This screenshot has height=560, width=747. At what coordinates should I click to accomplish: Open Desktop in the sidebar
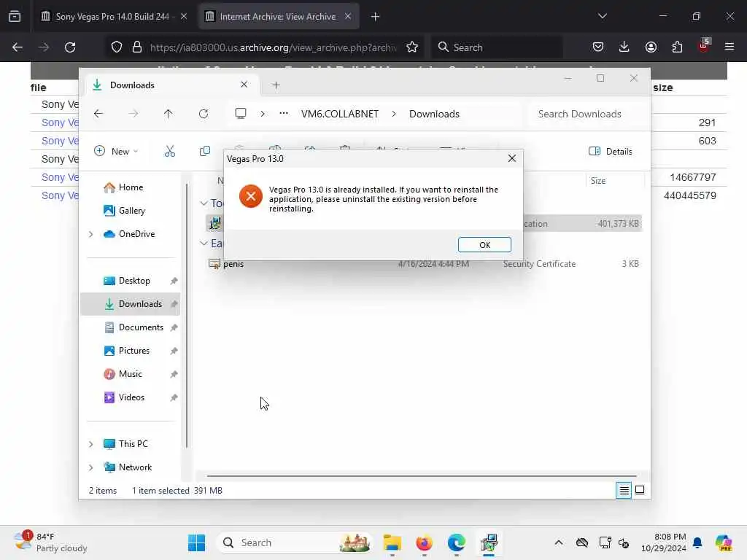coord(134,281)
